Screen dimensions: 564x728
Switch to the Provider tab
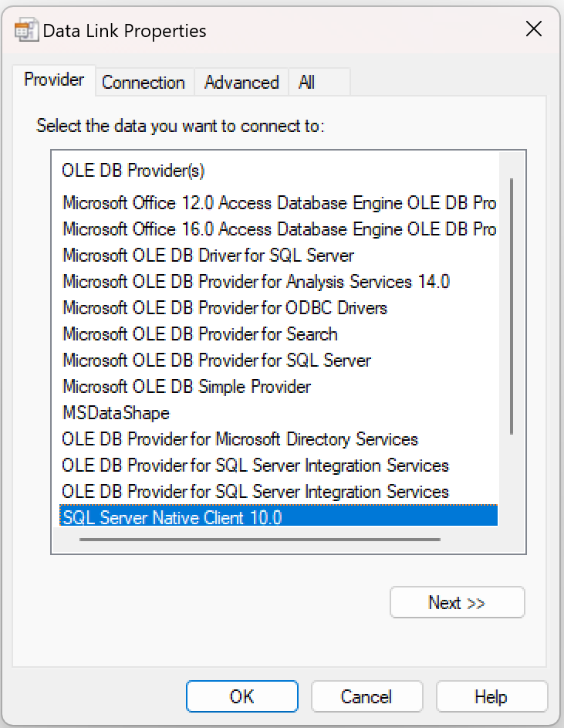pyautogui.click(x=54, y=80)
